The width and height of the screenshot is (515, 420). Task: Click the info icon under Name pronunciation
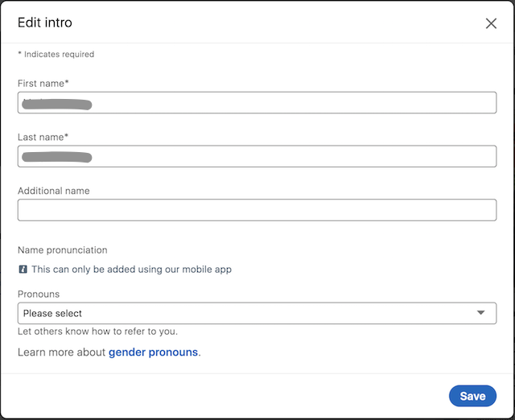coord(23,270)
